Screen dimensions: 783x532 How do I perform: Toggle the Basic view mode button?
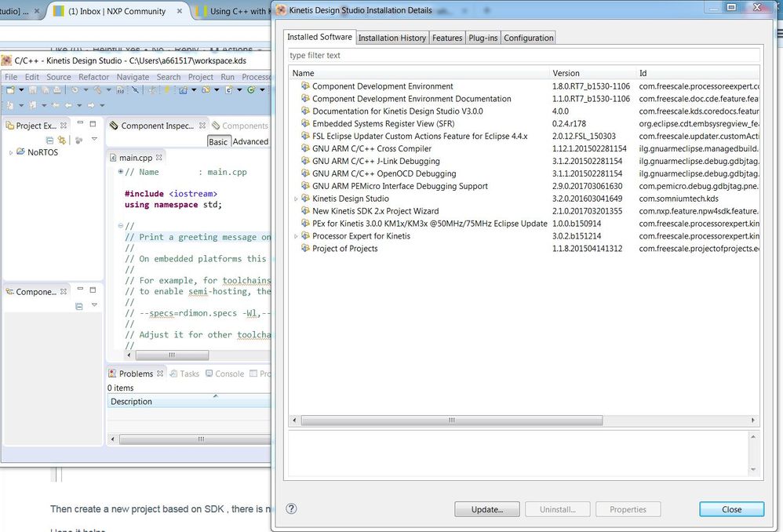click(x=218, y=142)
